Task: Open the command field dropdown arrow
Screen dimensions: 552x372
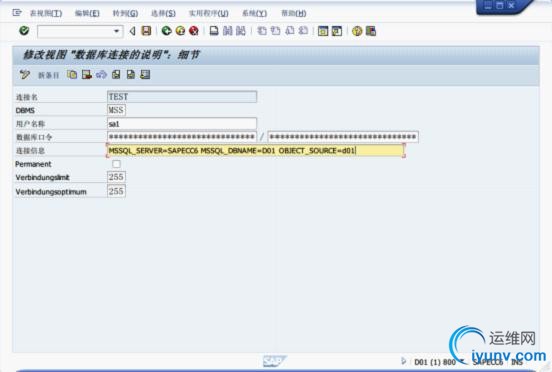Action: pyautogui.click(x=117, y=31)
